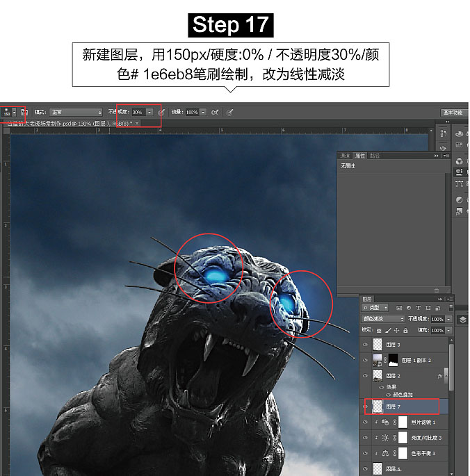The width and height of the screenshot is (470, 476).
Task: Open the brush opacity slider arrow
Action: [x=149, y=113]
